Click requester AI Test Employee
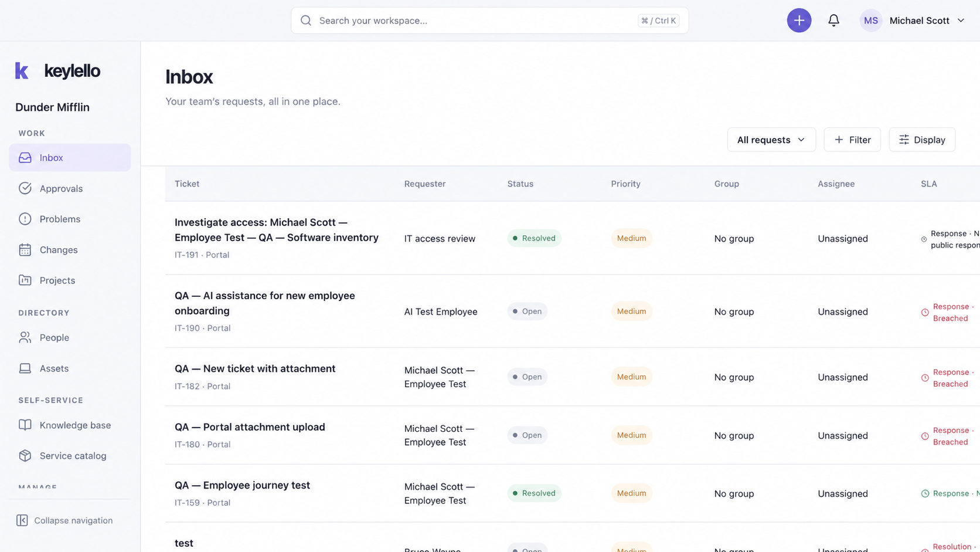This screenshot has height=552, width=980. (x=441, y=311)
